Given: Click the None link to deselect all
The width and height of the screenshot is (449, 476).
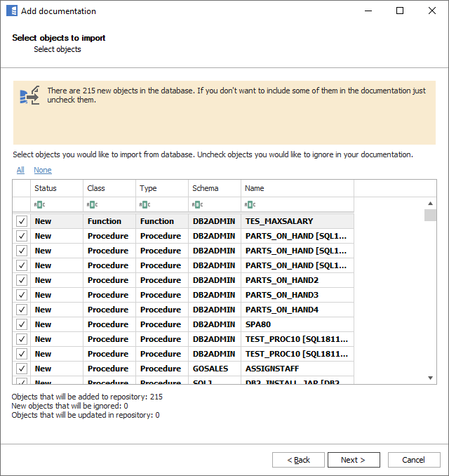Looking at the screenshot, I should [x=42, y=170].
